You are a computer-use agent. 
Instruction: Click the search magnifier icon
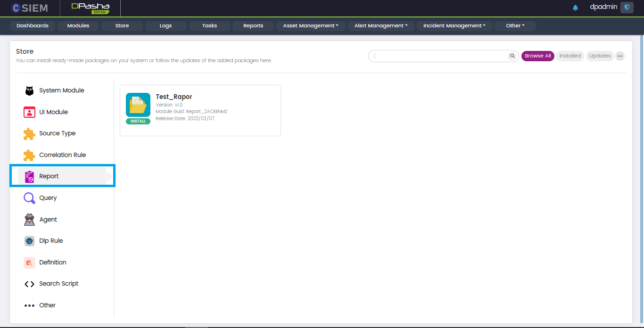(x=512, y=56)
